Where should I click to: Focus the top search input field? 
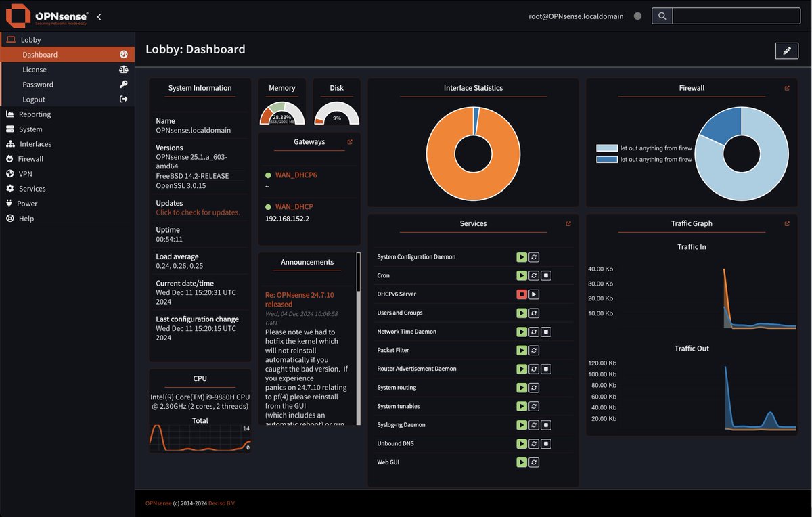coord(736,16)
